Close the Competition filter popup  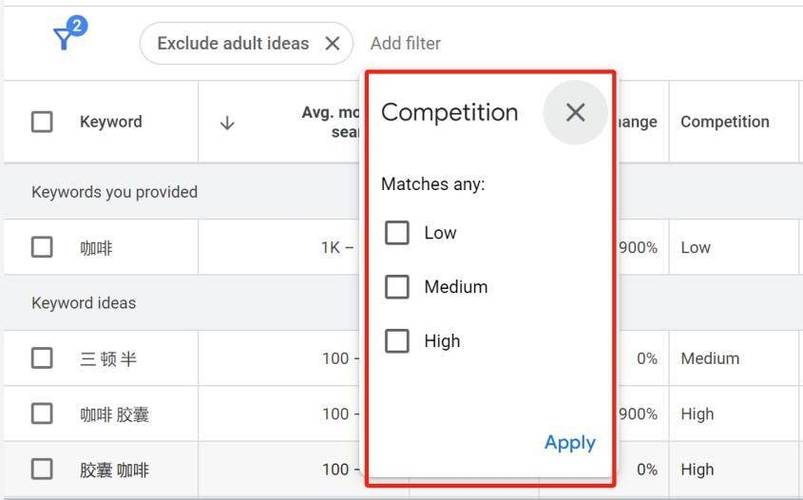[575, 112]
